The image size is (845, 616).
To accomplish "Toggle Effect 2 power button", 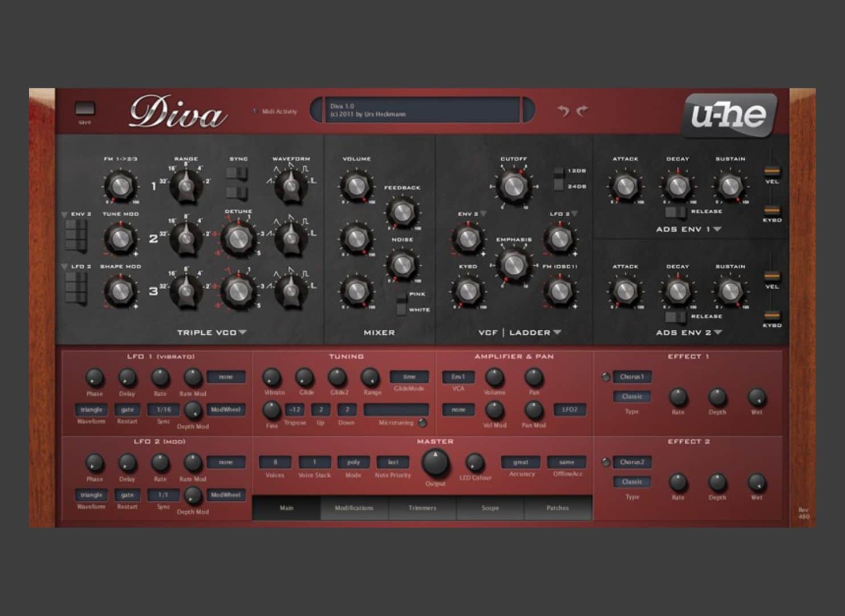I will click(606, 463).
